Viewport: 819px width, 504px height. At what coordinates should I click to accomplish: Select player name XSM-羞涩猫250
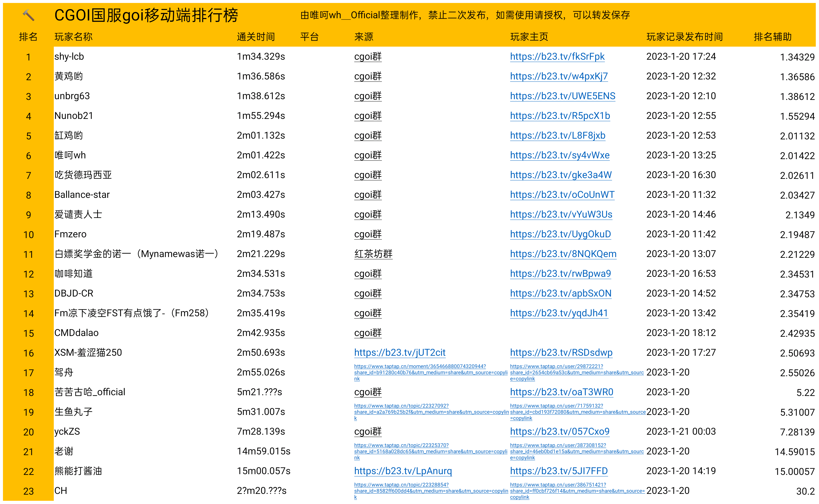coord(88,352)
